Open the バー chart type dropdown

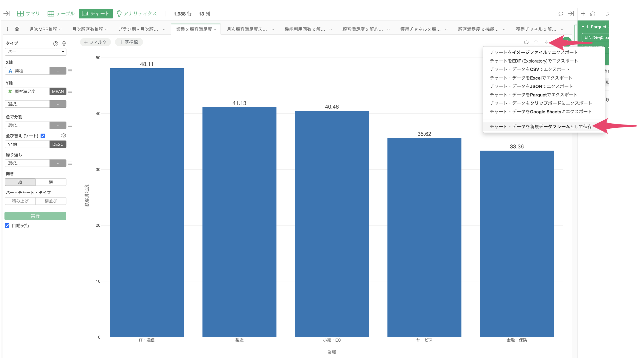[36, 52]
